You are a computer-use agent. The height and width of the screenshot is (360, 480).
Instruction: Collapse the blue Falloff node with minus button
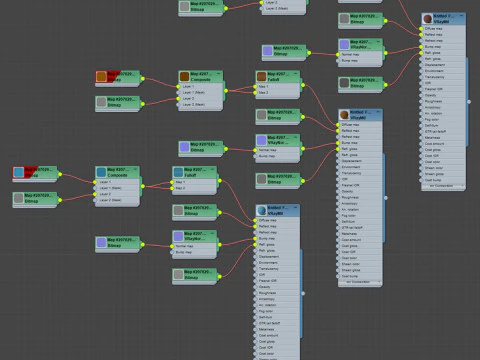(x=212, y=169)
